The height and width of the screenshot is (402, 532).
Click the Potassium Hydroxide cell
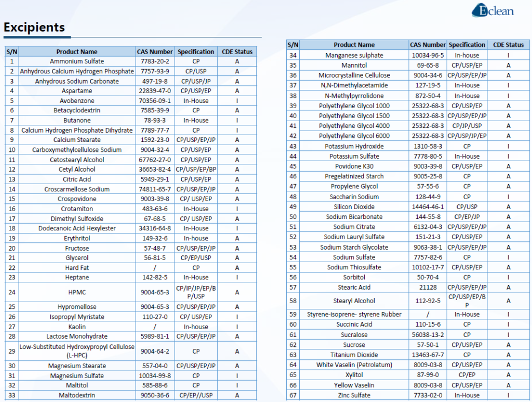(354, 146)
